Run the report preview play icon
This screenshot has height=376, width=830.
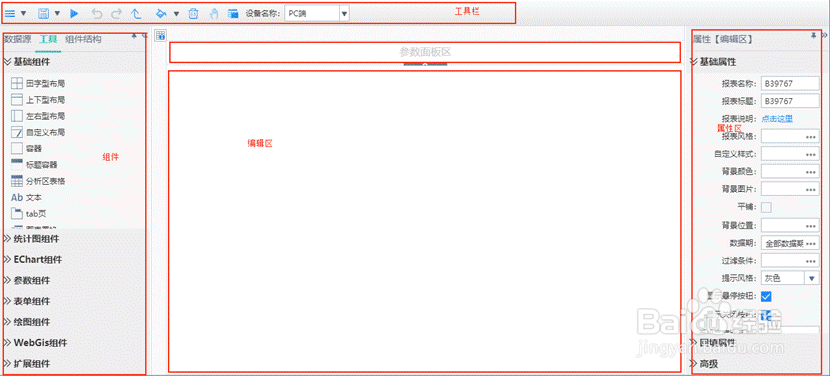coord(74,13)
